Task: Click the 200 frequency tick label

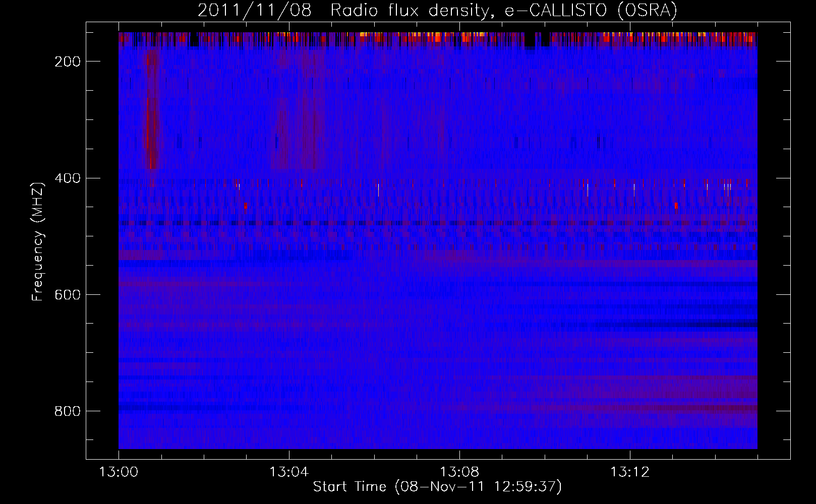Action: (68, 61)
